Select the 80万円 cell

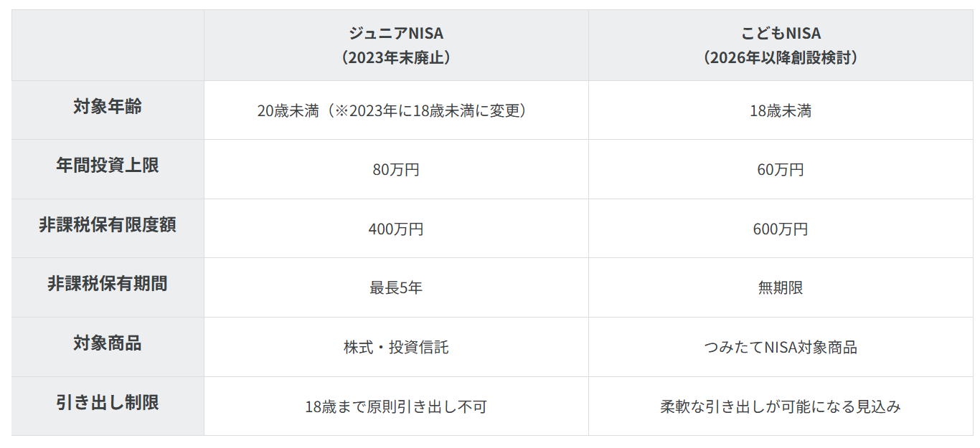coord(396,171)
